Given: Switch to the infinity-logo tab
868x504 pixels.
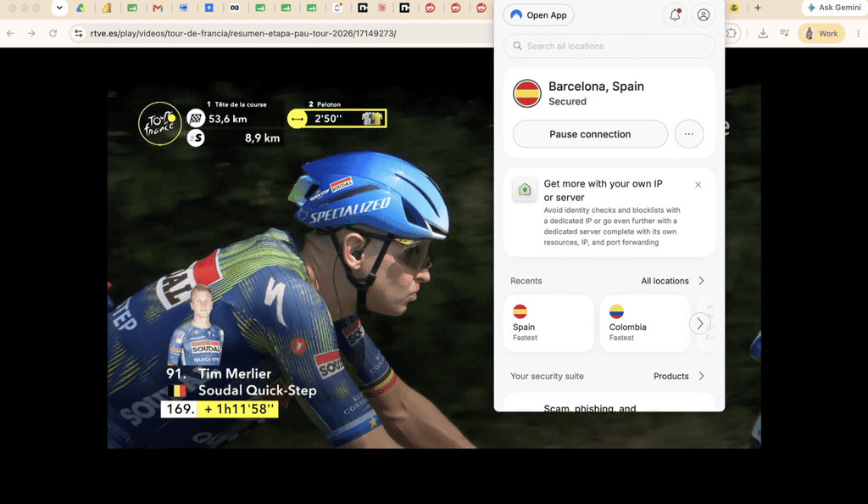Looking at the screenshot, I should [235, 8].
